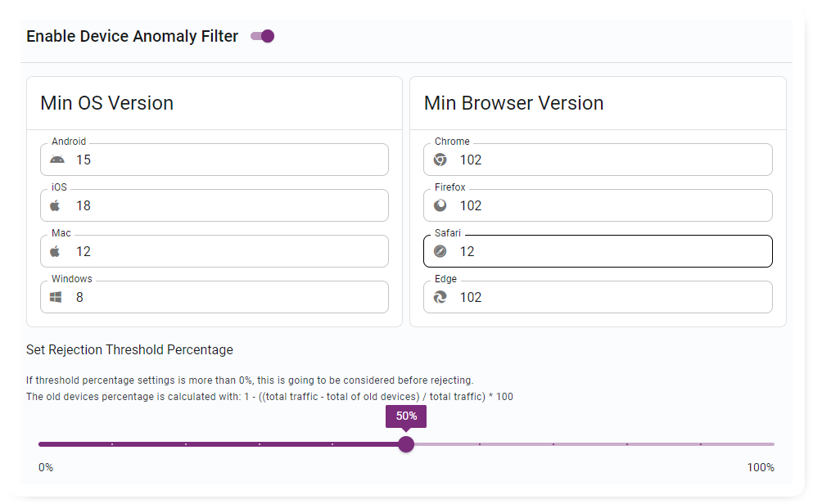
Task: Click the Windows logo icon
Action: [56, 297]
